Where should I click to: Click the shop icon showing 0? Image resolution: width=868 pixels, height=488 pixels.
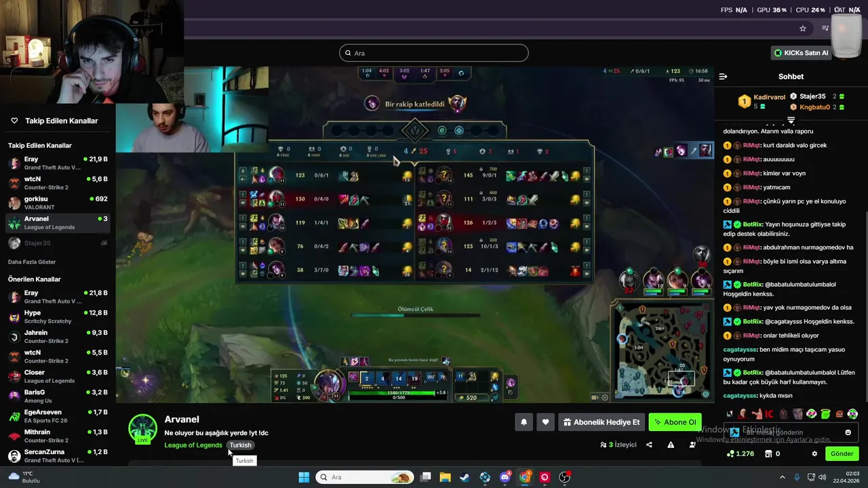click(772, 453)
